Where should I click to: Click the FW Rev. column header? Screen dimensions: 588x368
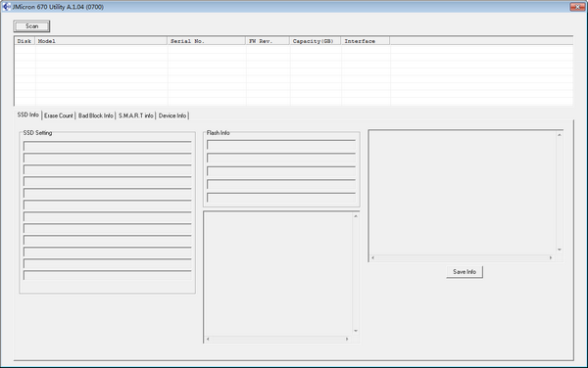point(268,41)
